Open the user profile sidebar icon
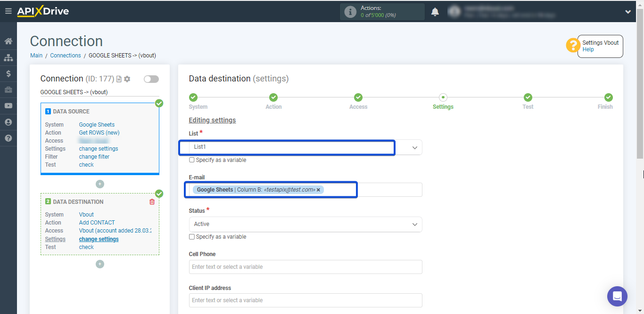Viewport: 644px width, 314px height. pos(8,122)
